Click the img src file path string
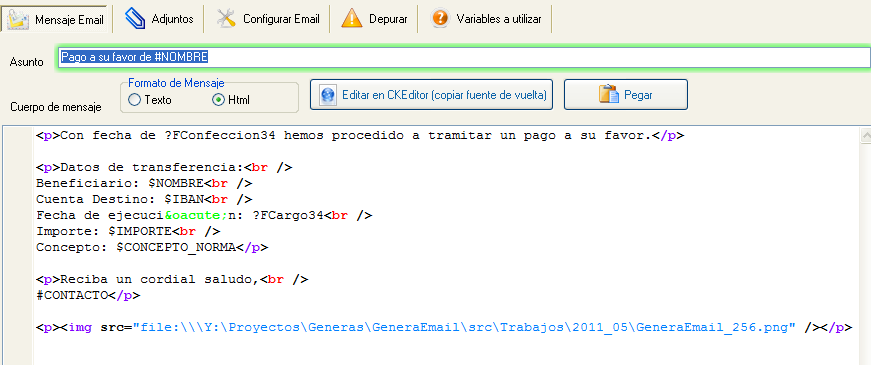Viewport: 871px width, 365px height. pos(468,328)
